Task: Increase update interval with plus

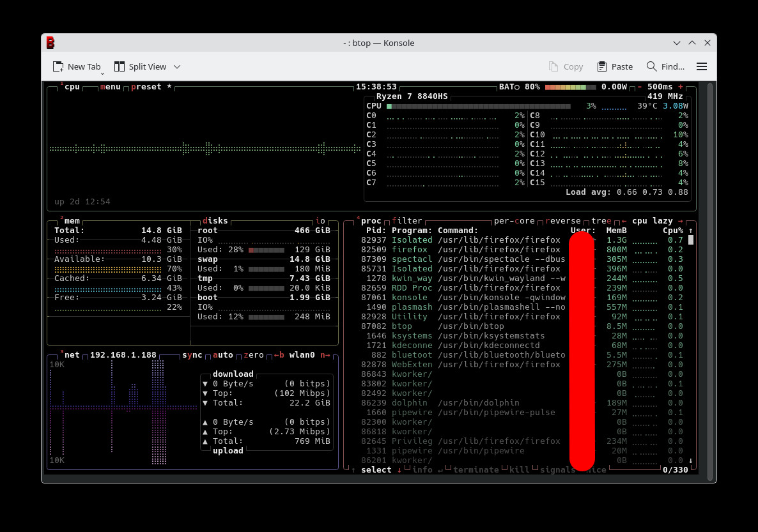Action: [681, 87]
